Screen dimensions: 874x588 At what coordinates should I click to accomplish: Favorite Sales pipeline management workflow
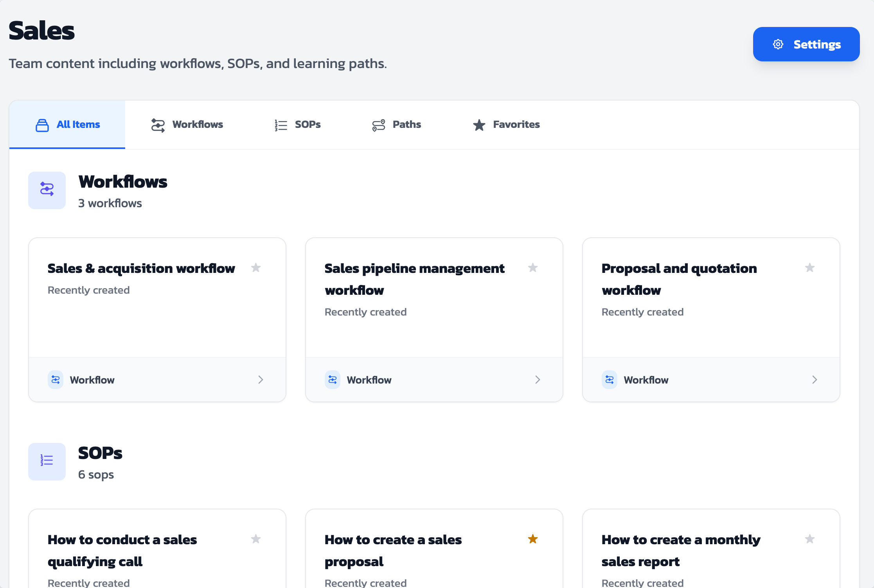pos(533,268)
